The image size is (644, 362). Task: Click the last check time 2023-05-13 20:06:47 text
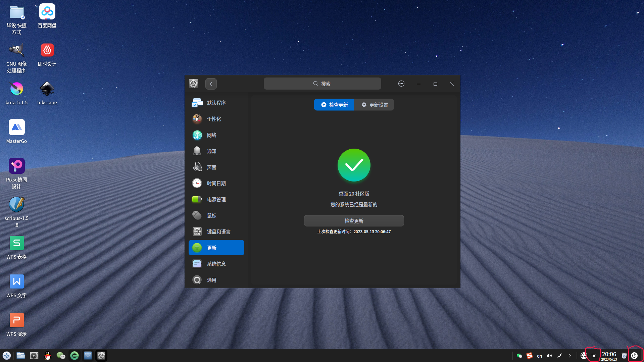pyautogui.click(x=372, y=232)
